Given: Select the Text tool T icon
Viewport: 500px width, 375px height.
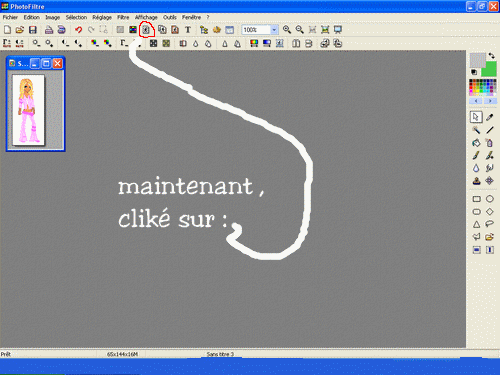Looking at the screenshot, I should [188, 30].
